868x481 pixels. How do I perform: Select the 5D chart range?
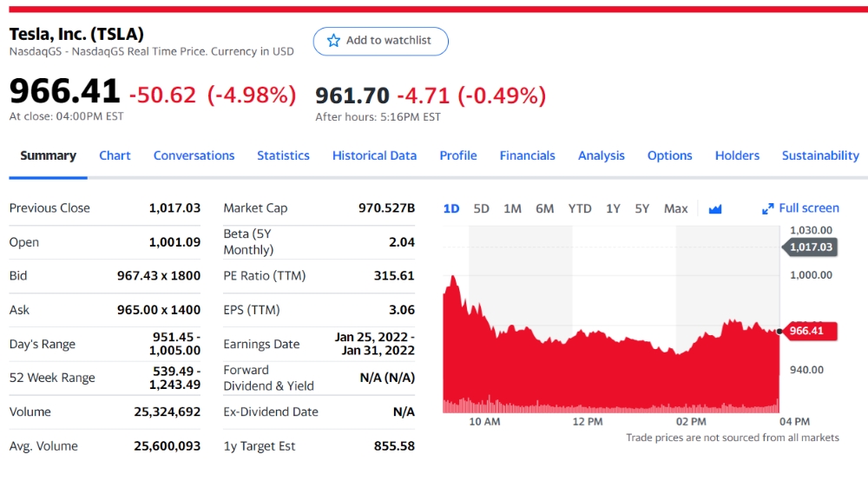click(x=482, y=208)
